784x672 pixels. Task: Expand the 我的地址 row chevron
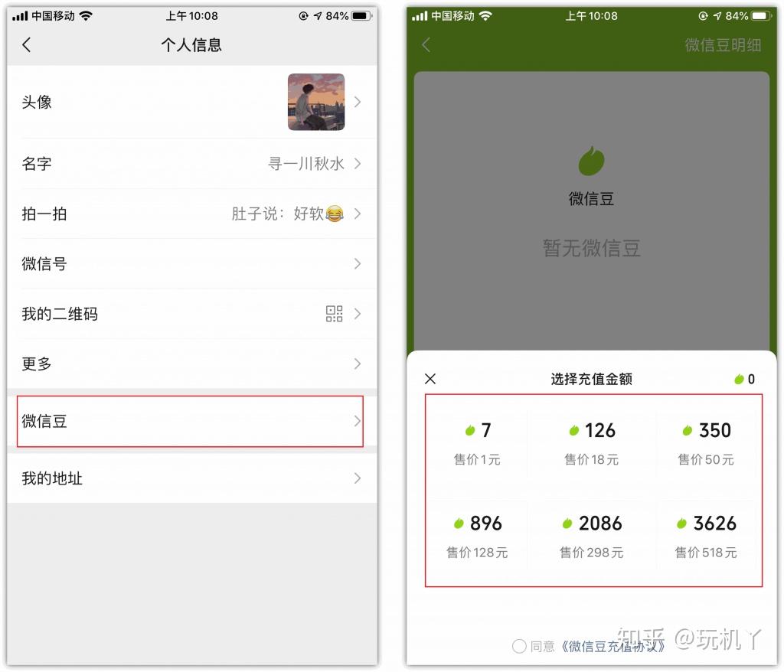click(x=358, y=478)
